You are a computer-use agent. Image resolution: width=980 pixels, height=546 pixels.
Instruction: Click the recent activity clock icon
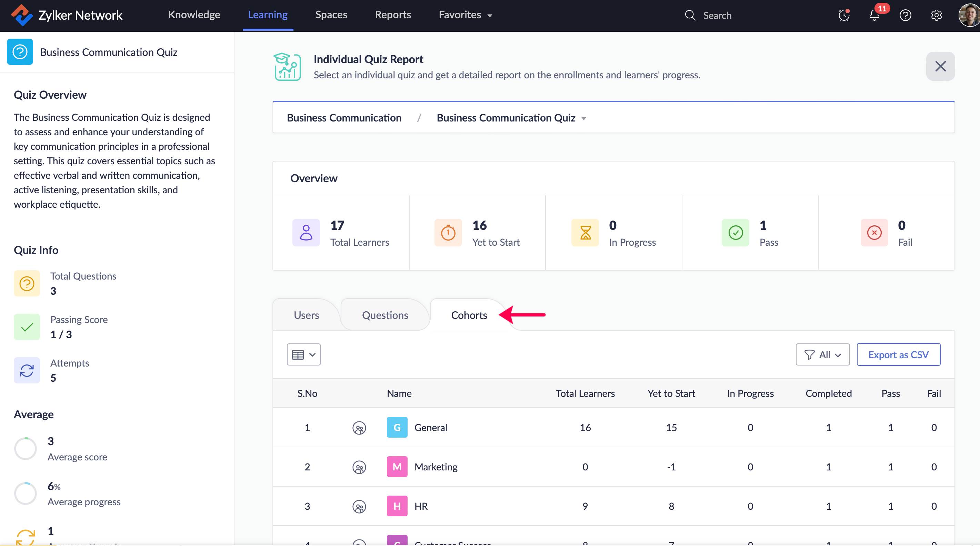point(844,16)
